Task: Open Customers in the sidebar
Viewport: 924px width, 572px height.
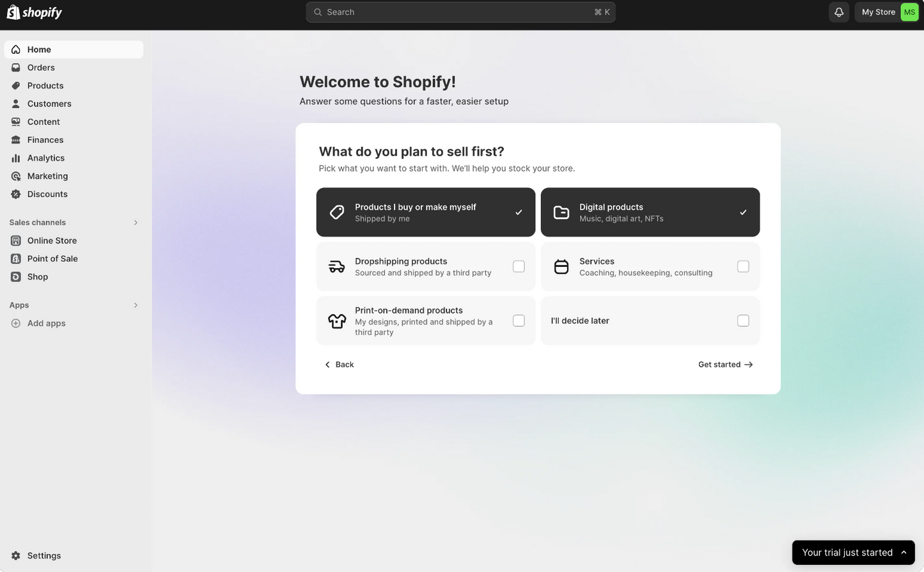Action: [x=74, y=104]
